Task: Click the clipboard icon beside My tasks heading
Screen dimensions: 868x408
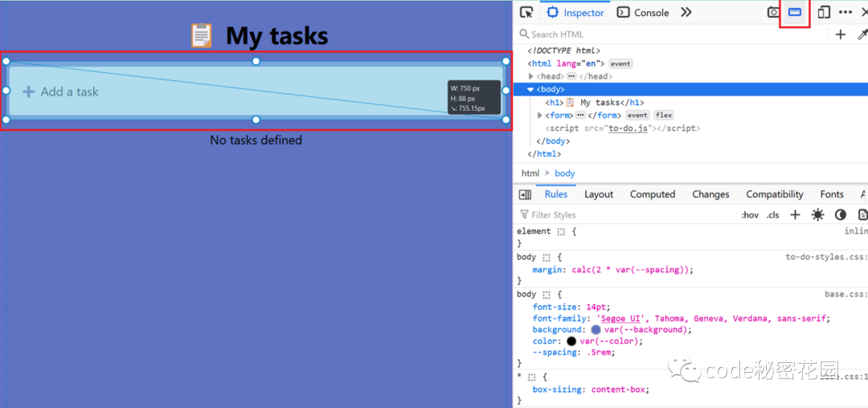Action: point(201,35)
